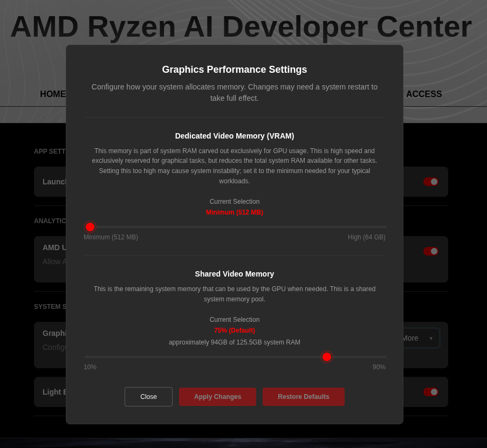Click the Shared Video Memory slider handle
Image resolution: width=487 pixels, height=448 pixels.
(326, 357)
